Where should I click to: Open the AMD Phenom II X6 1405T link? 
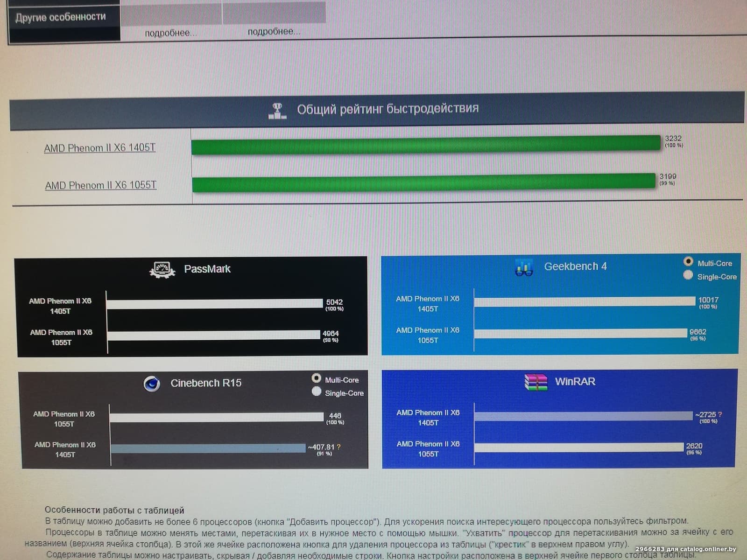click(100, 148)
